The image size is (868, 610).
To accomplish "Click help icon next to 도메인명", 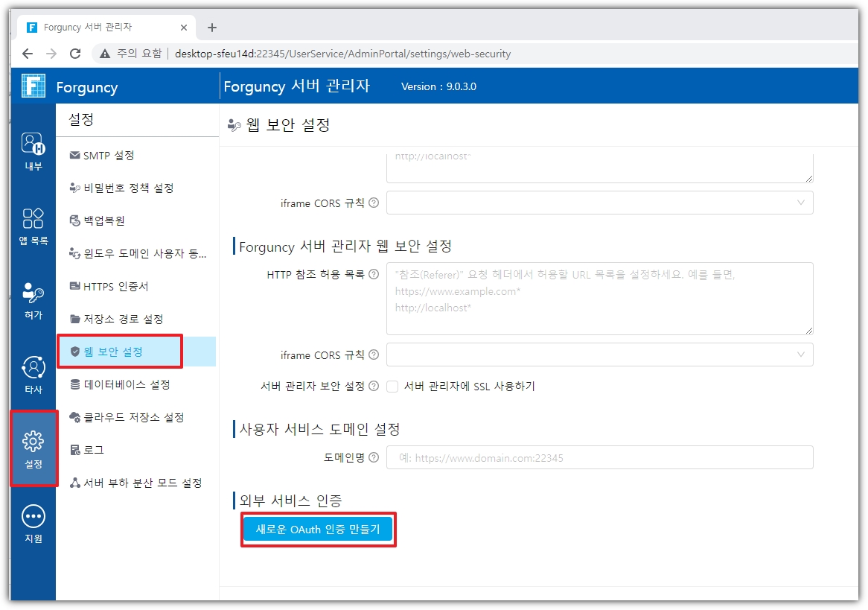I will coord(374,458).
